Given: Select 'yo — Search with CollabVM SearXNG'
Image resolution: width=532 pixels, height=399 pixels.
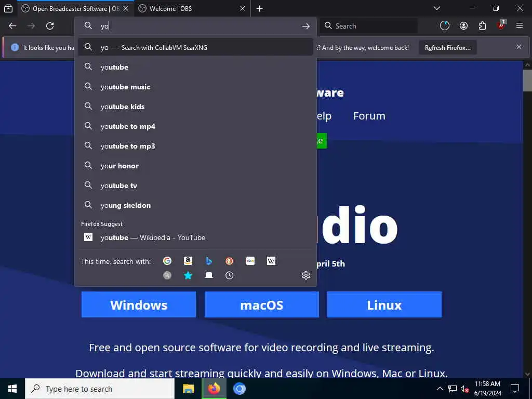Looking at the screenshot, I should [195, 47].
